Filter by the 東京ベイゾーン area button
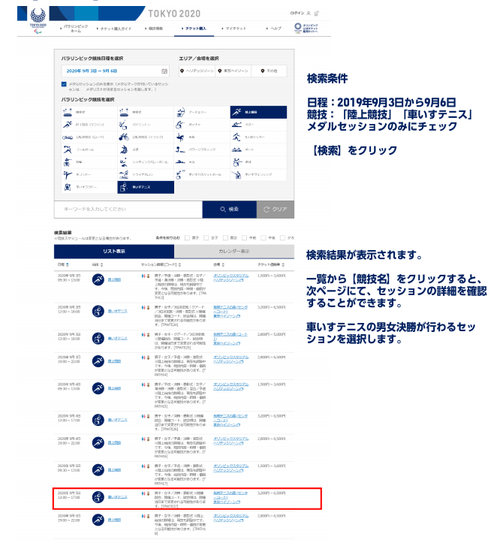The image size is (500, 543). (x=233, y=71)
